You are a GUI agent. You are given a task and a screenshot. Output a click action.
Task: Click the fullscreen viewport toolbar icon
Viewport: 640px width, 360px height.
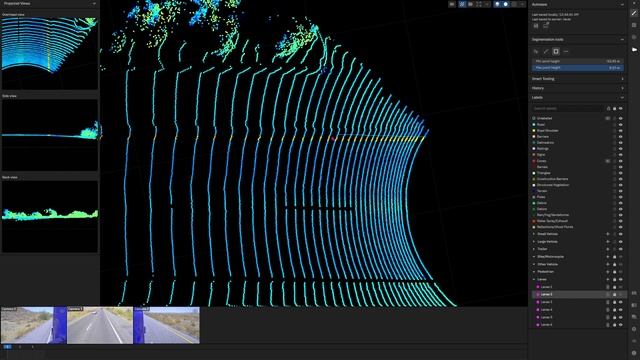(x=479, y=4)
